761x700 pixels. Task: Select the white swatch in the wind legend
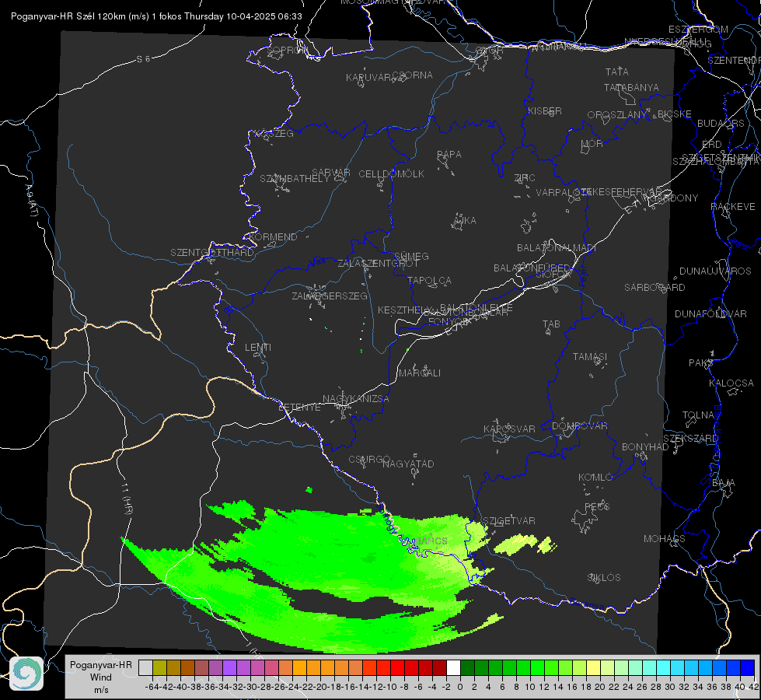tap(453, 667)
